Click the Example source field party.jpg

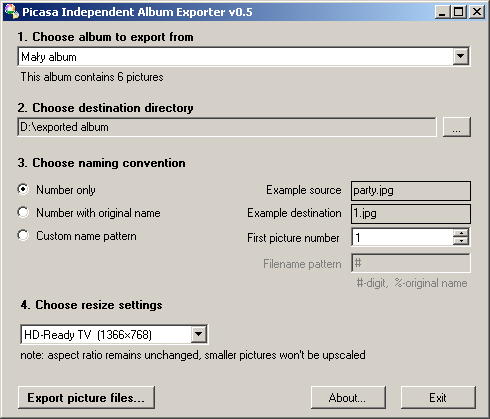(x=411, y=191)
